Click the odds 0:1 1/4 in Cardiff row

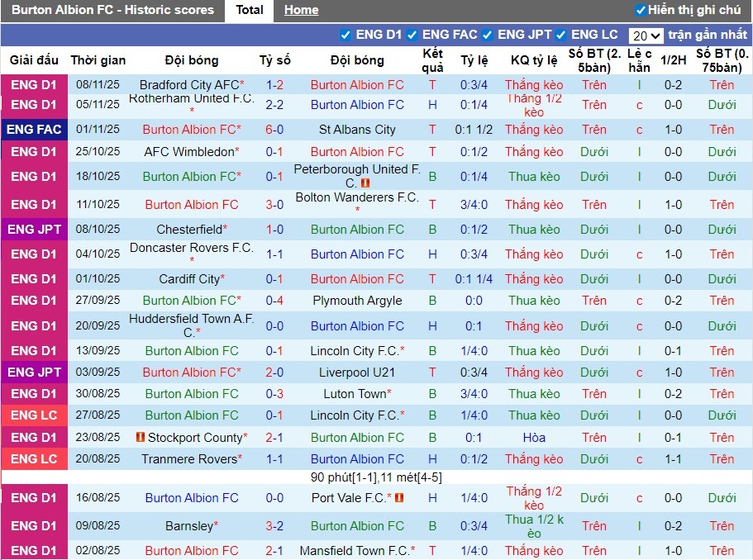474,279
